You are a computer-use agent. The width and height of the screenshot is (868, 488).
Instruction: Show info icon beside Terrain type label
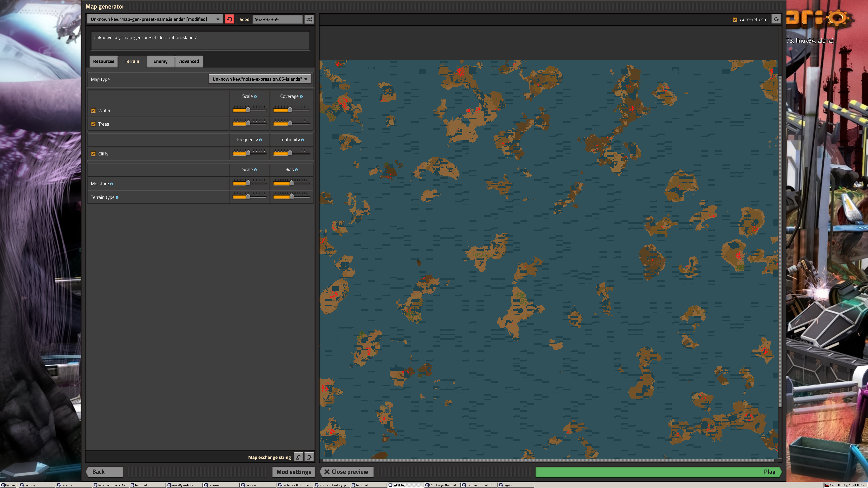coord(117,198)
